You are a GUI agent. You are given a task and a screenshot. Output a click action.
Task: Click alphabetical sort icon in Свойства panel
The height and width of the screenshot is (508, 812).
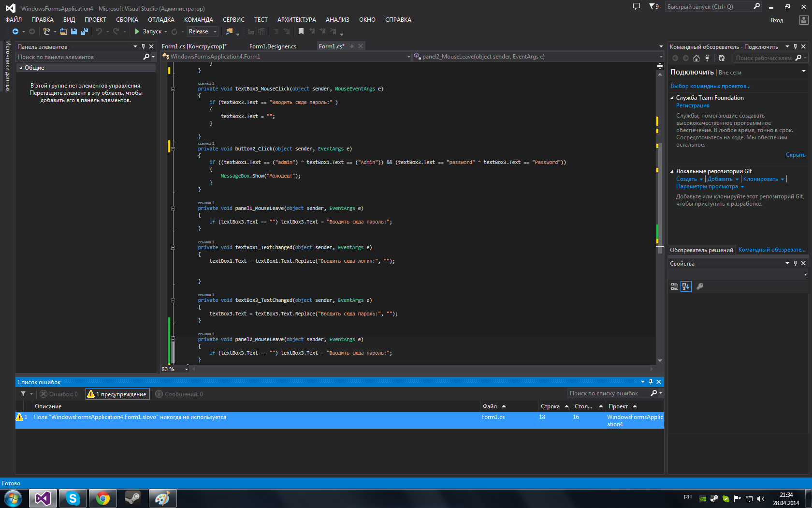tap(686, 286)
